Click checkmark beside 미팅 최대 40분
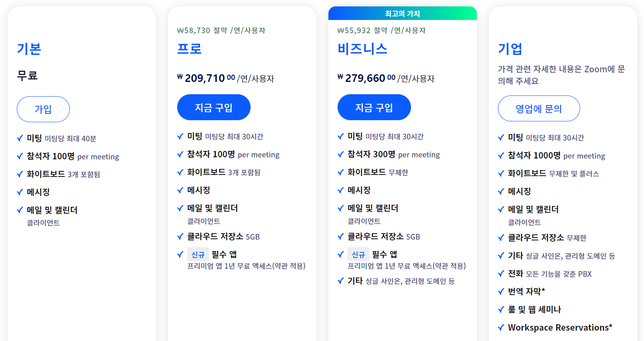Image resolution: width=644 pixels, height=341 pixels. point(20,138)
